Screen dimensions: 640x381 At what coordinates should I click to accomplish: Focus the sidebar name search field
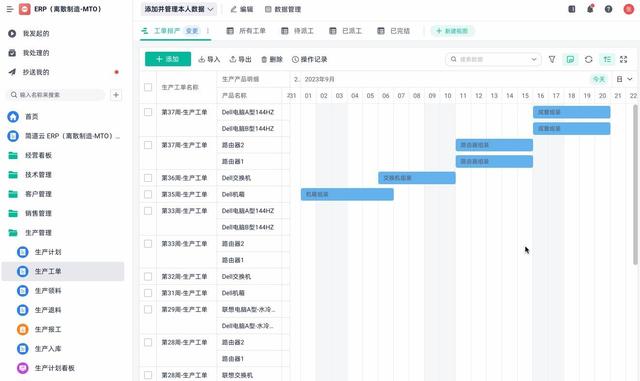click(56, 95)
